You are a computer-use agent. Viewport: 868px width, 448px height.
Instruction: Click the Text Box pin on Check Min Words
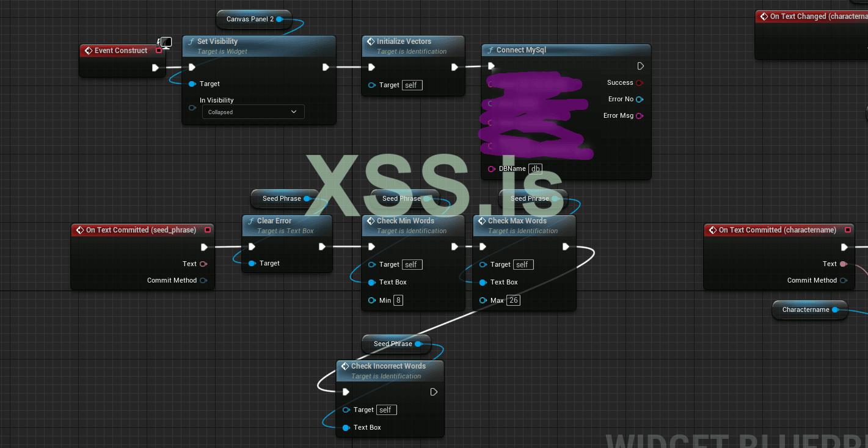coord(372,282)
